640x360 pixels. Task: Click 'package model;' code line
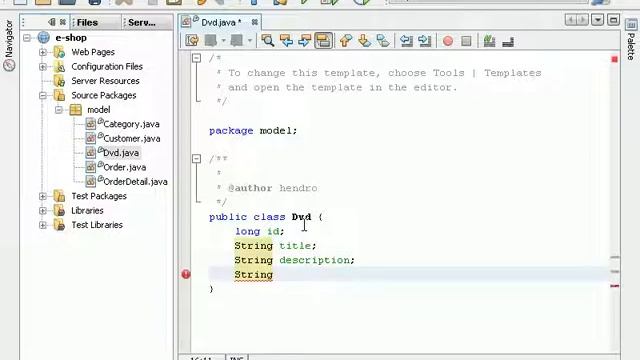click(253, 131)
